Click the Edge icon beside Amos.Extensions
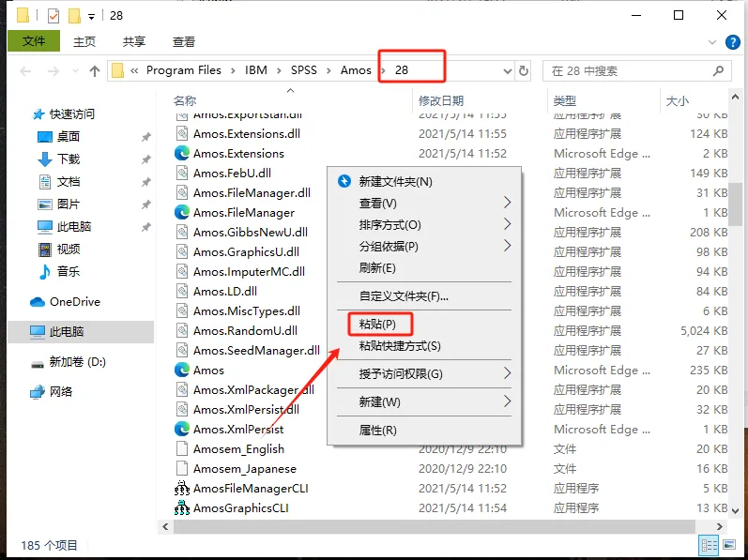 click(182, 153)
